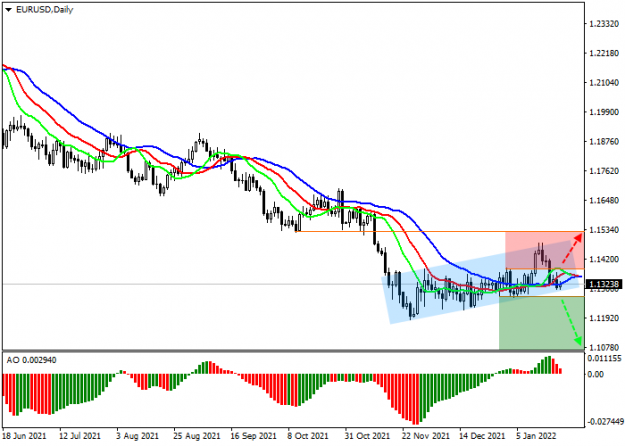
Task: Click the 1.18760 price axis label
Action: pyautogui.click(x=605, y=142)
